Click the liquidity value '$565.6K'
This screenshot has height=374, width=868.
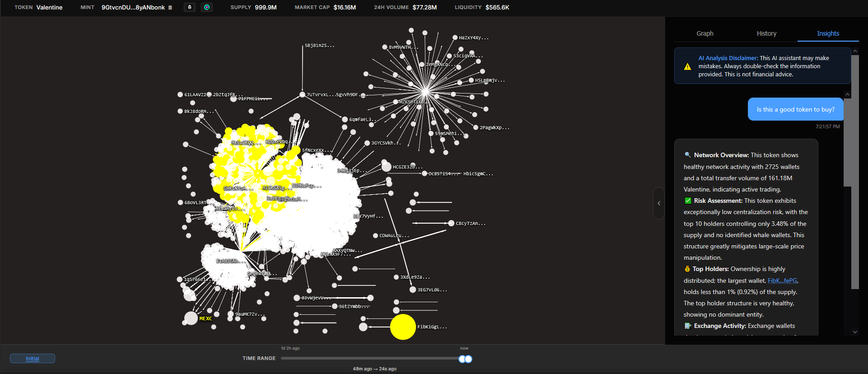tap(497, 7)
